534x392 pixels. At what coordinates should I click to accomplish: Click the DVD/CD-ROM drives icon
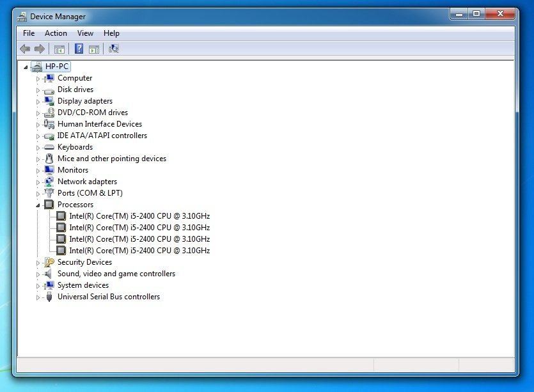49,113
